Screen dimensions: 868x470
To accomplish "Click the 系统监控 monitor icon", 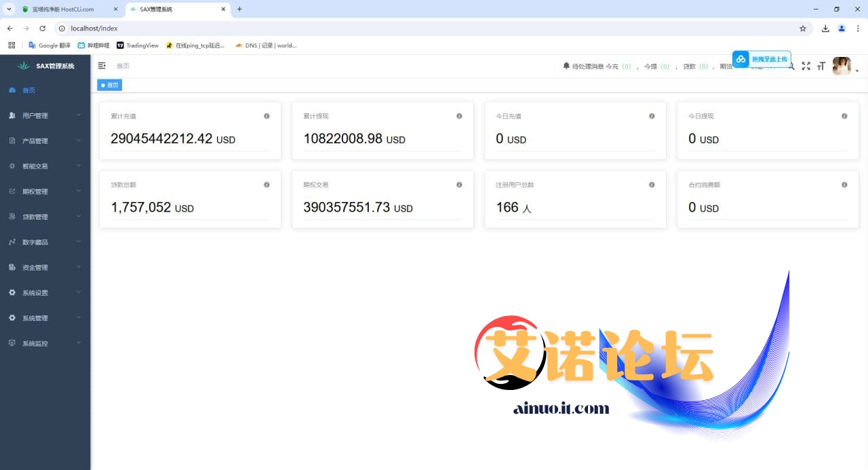I will (x=12, y=343).
